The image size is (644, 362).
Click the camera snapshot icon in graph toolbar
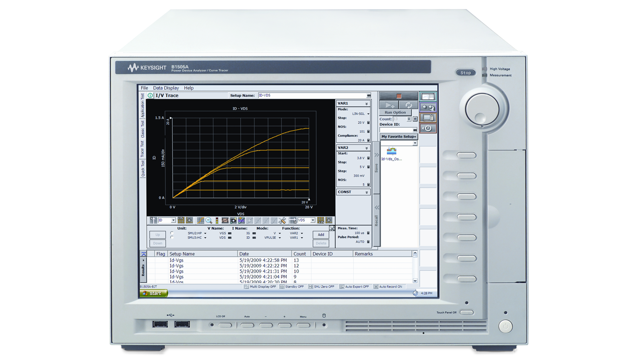click(233, 220)
